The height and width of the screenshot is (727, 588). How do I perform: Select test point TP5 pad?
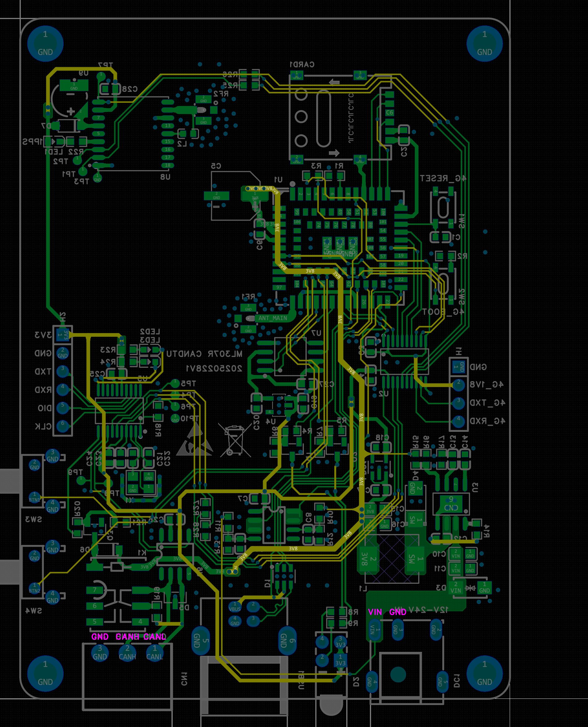click(x=175, y=383)
